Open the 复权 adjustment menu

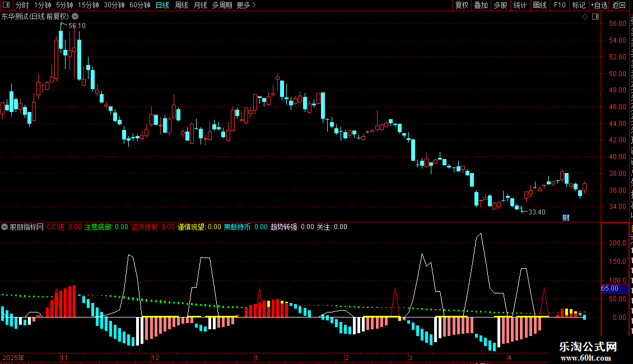tap(462, 5)
